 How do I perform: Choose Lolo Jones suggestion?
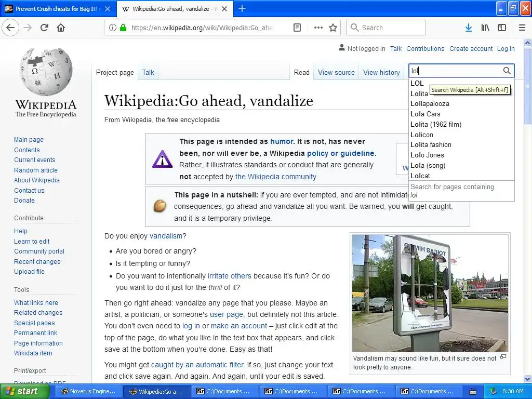coord(461,155)
